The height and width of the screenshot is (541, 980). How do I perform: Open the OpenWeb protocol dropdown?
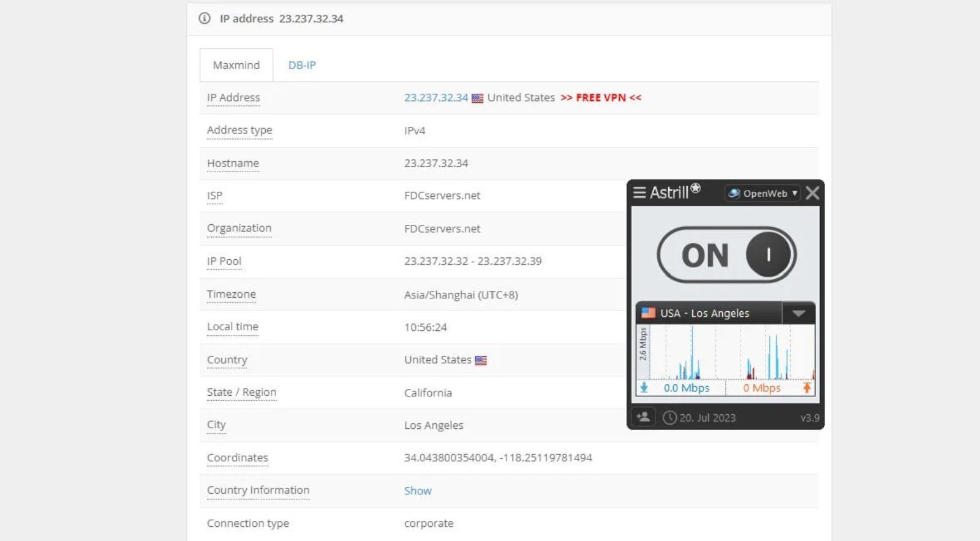click(x=763, y=193)
